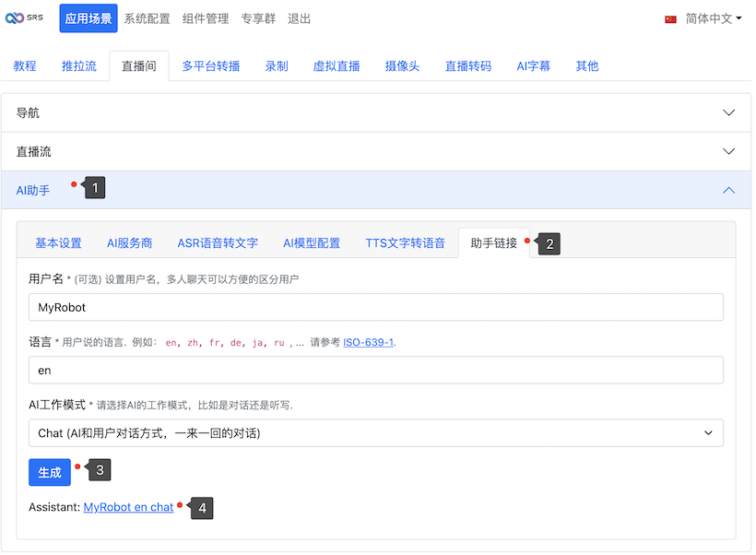756x555 pixels.
Task: Open the 组件管理 menu item
Action: click(206, 18)
